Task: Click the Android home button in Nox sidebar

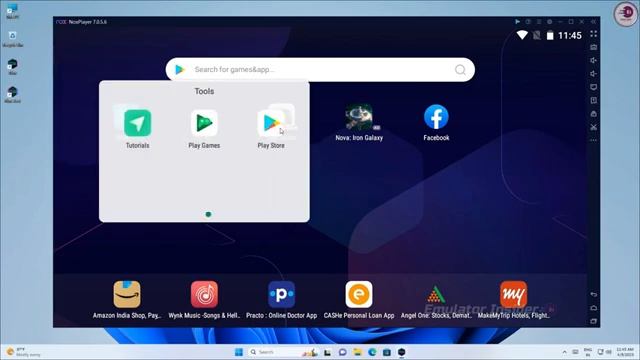Action: pyautogui.click(x=593, y=308)
